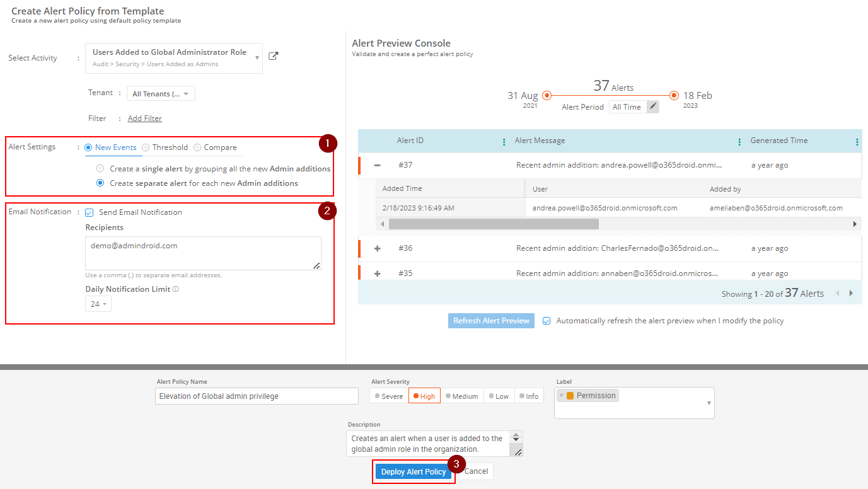Click the Deploy Alert Policy button

pyautogui.click(x=413, y=472)
